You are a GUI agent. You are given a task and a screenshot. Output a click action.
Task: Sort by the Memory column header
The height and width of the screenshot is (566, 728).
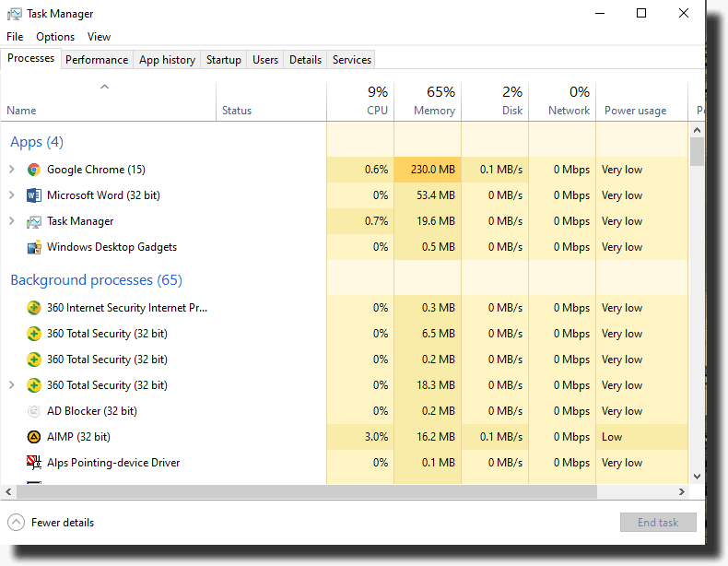tap(428, 102)
